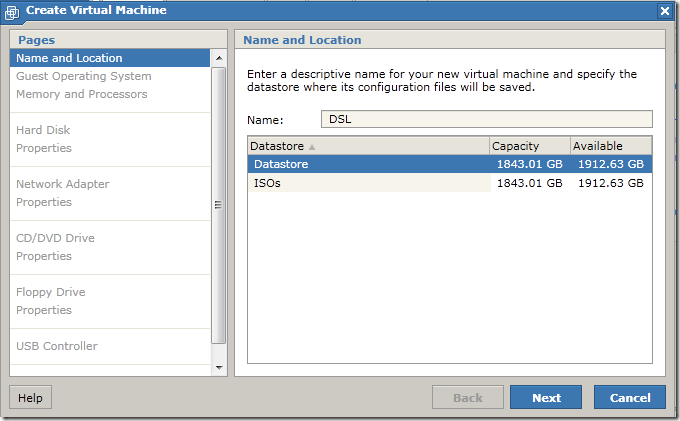Click the Create Virtual Machine title icon
The height and width of the screenshot is (421, 680).
pos(12,12)
